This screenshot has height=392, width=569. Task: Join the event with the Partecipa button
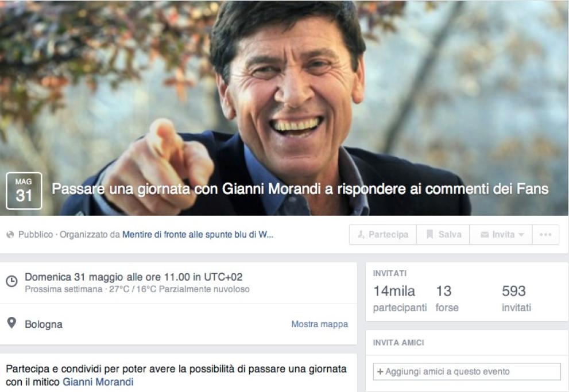(383, 235)
